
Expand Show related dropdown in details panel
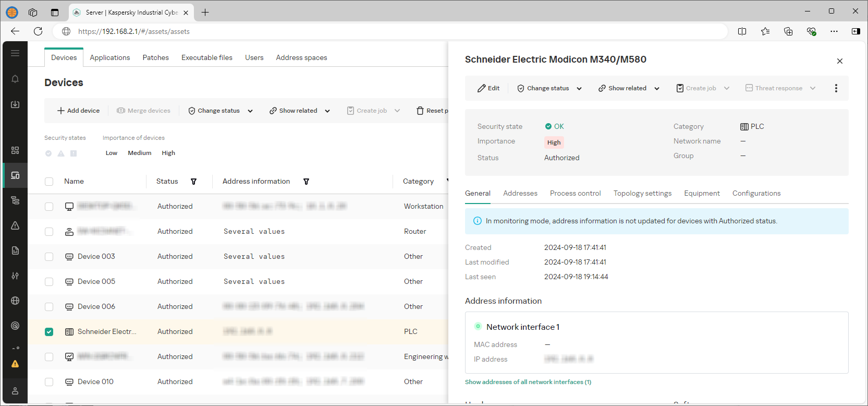[x=629, y=88]
